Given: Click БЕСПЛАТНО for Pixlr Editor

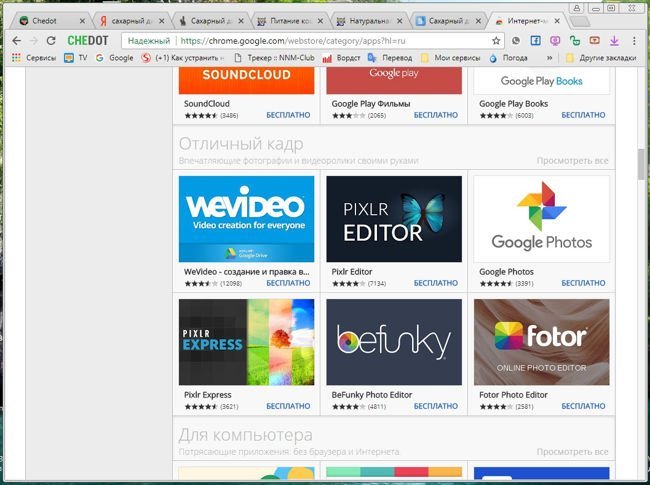Looking at the screenshot, I should coord(436,283).
